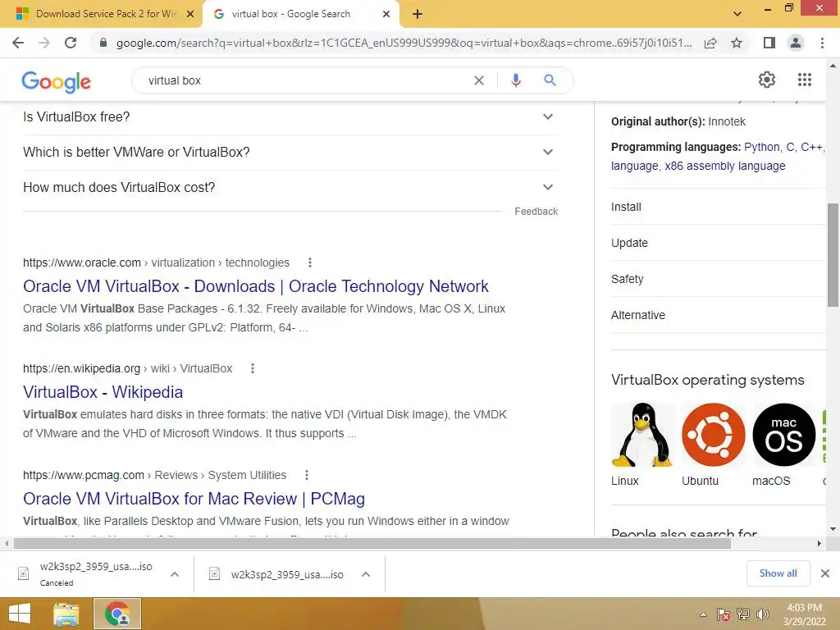Click x86 assembly language link

click(725, 166)
